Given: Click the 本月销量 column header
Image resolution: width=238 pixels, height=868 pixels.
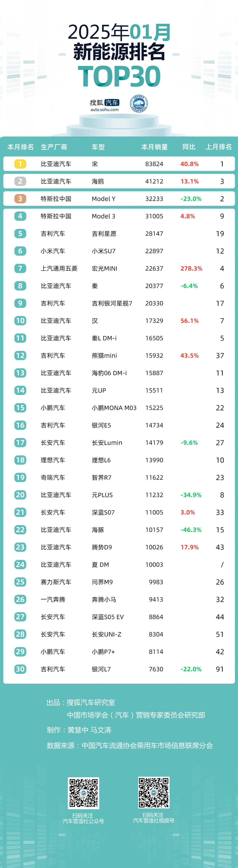Looking at the screenshot, I should 154,147.
